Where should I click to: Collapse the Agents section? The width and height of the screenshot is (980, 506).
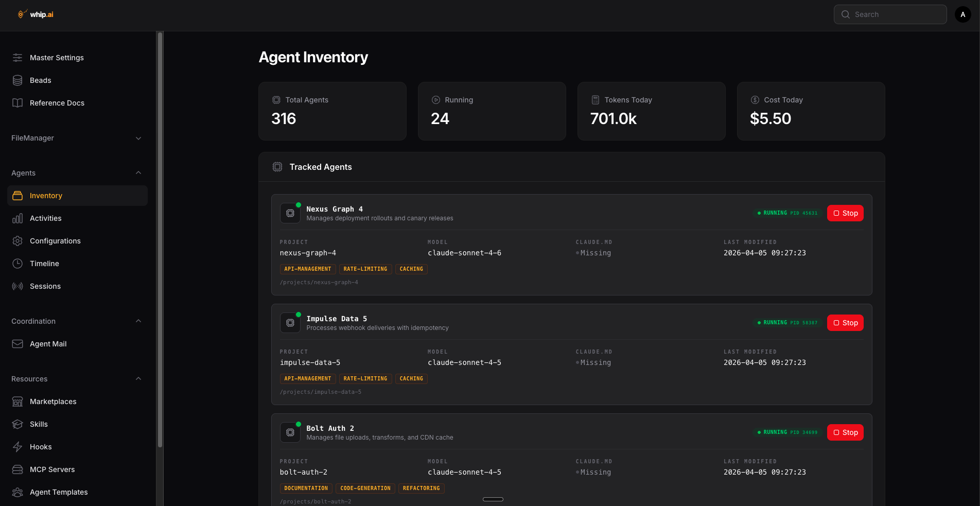[138, 173]
